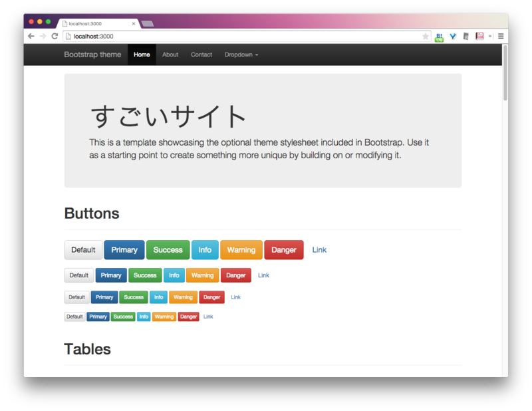Image resolution: width=532 pixels, height=411 pixels.
Task: Click third-row small Default button
Action: click(76, 297)
